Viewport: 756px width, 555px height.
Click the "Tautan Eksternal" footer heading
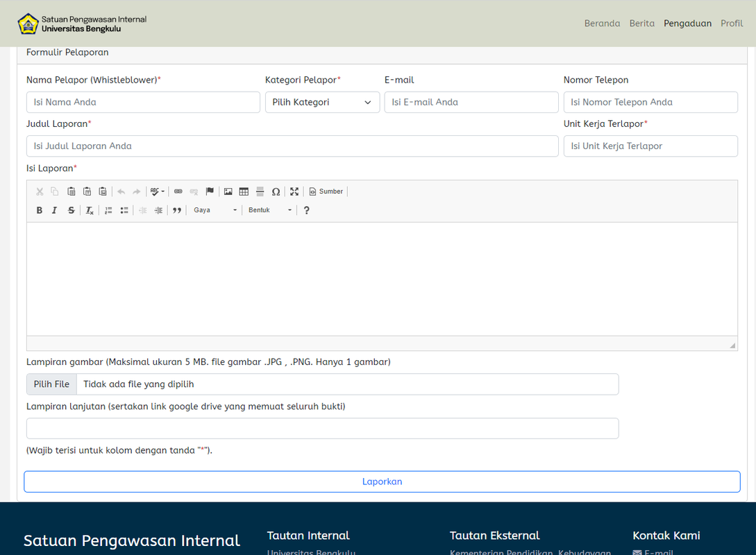tap(495, 536)
